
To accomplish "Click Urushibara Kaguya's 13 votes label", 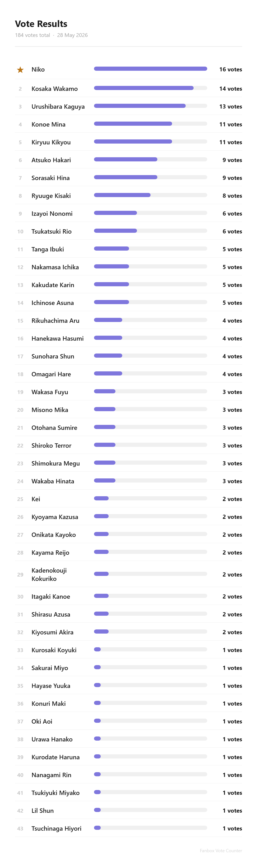I will (x=230, y=106).
